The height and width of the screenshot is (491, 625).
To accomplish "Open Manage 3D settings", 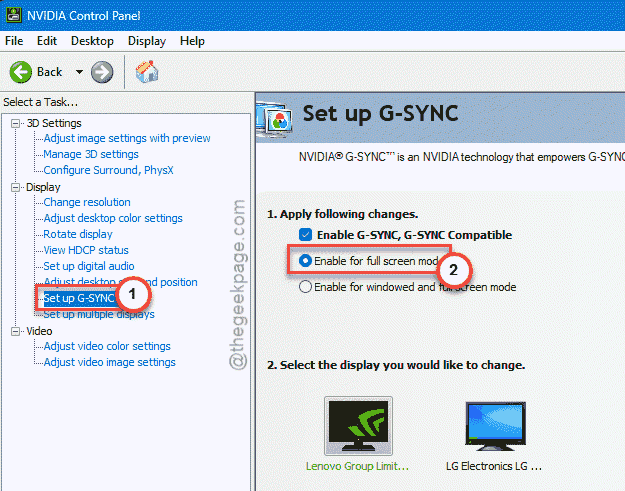I will (x=91, y=154).
